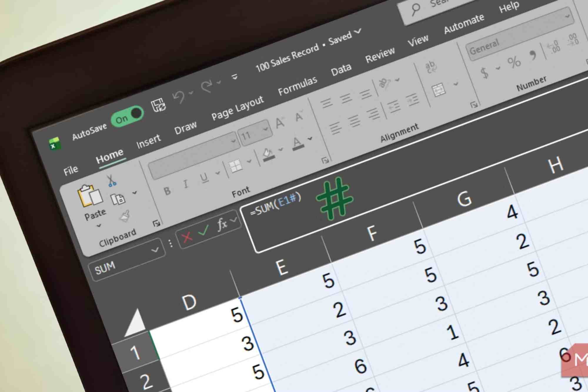Expand the Saved status dropdown arrow
The height and width of the screenshot is (392, 588).
coord(358,31)
